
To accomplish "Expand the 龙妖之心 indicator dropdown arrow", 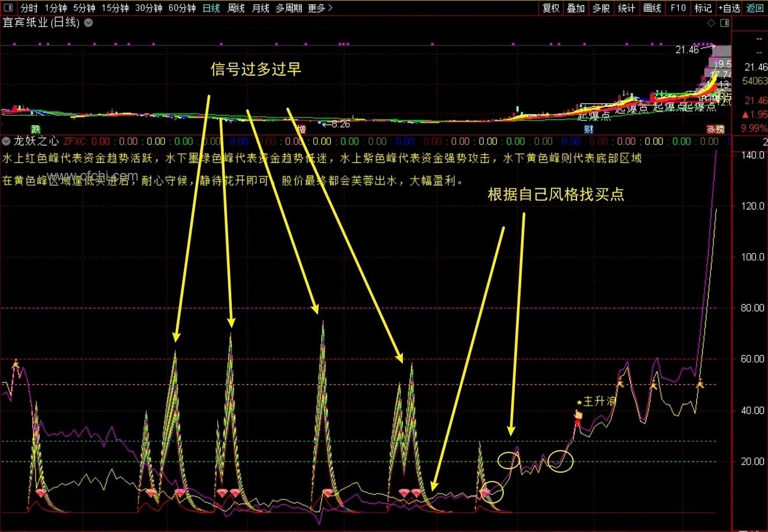I will click(6, 141).
